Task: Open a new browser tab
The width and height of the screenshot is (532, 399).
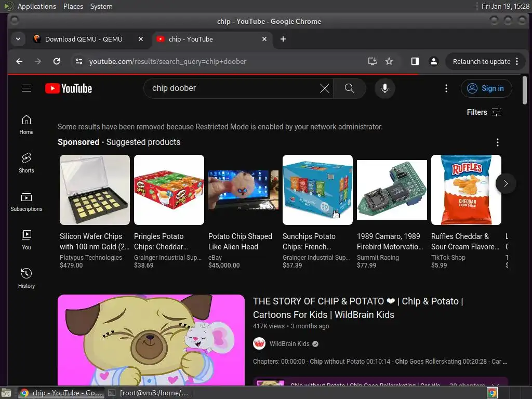Action: pyautogui.click(x=283, y=39)
